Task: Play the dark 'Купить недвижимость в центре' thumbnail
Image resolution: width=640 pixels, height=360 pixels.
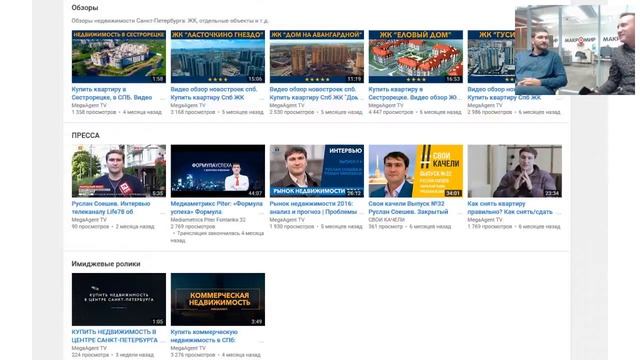Action: [x=119, y=300]
